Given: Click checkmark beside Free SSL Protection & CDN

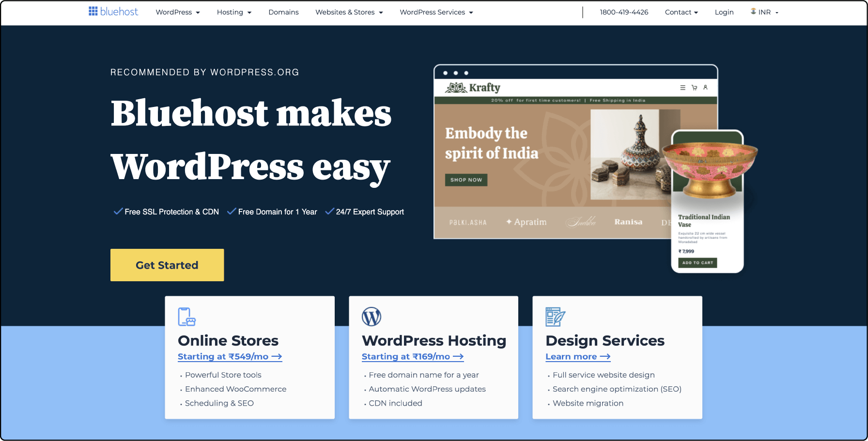Looking at the screenshot, I should [x=118, y=211].
